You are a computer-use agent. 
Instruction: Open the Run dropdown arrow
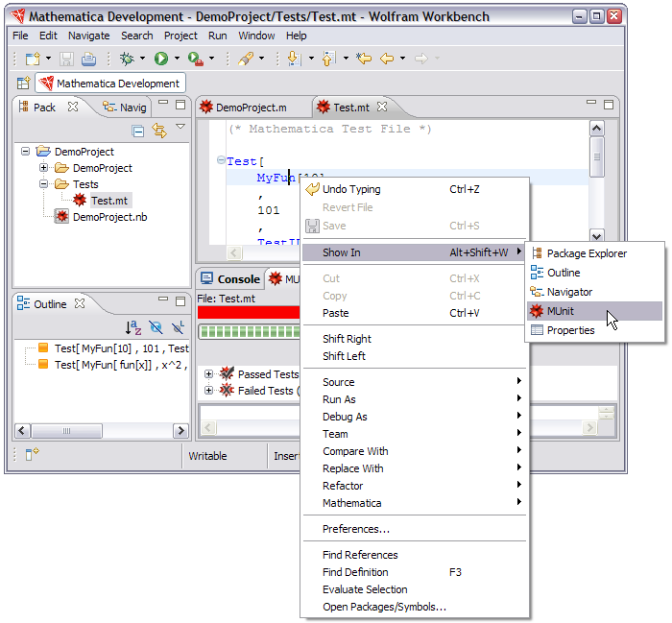pyautogui.click(x=177, y=58)
